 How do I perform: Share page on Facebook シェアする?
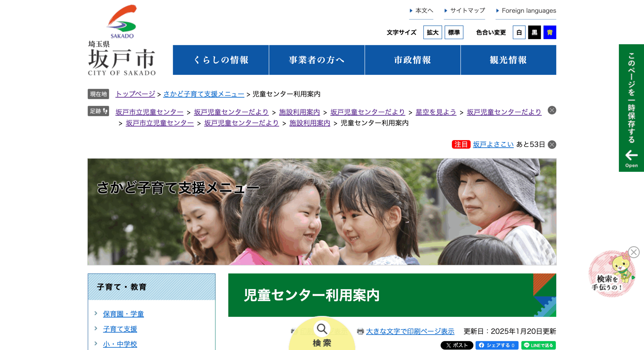497,345
